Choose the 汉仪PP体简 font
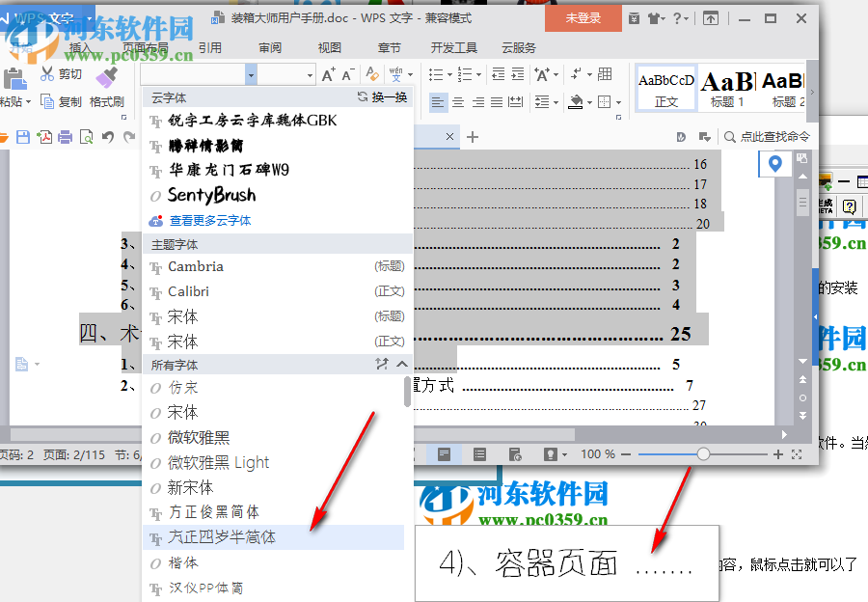868x602 pixels. pyautogui.click(x=274, y=588)
